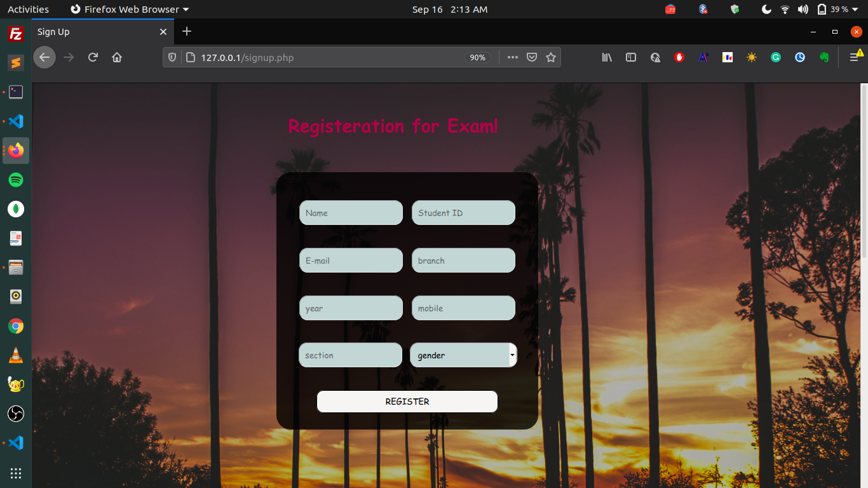Launch VLC media player from dock
Image resolution: width=868 pixels, height=488 pixels.
(16, 355)
